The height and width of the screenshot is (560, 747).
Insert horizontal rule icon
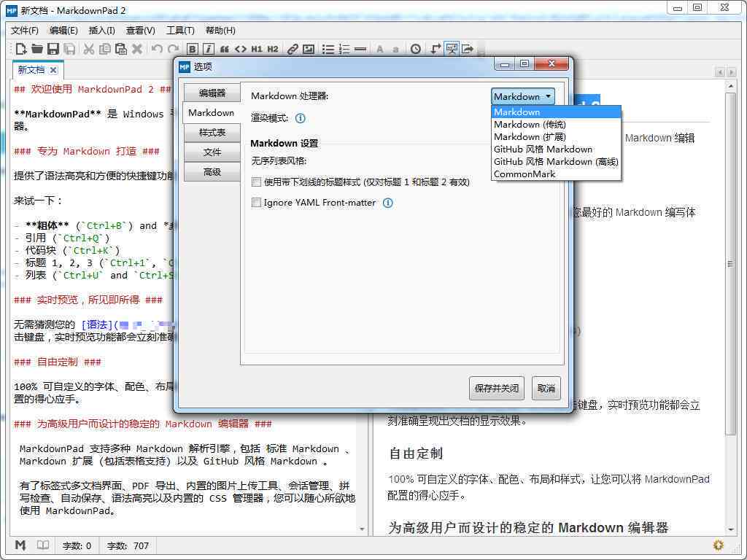[360, 49]
